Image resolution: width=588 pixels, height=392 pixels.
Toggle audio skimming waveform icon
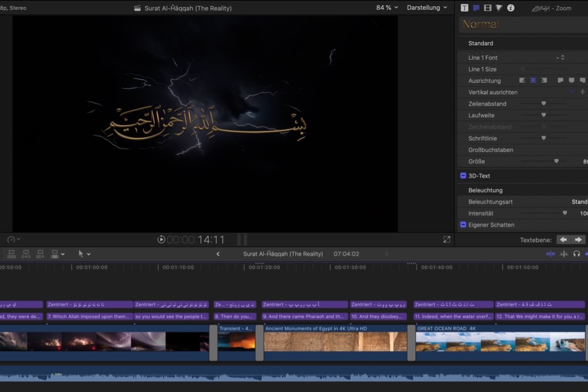coord(564,254)
